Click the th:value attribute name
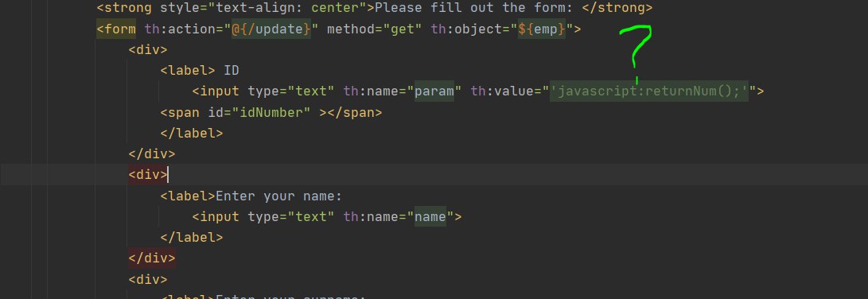 pos(502,91)
